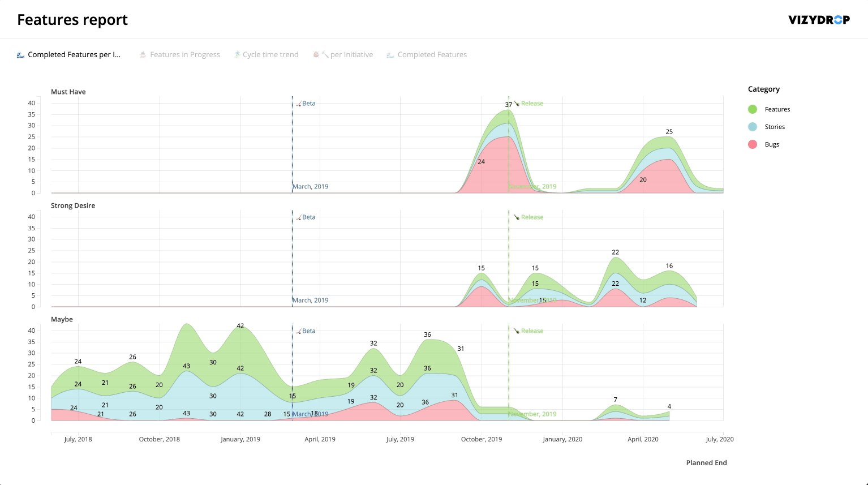Click the Planned End axis label

(x=706, y=462)
